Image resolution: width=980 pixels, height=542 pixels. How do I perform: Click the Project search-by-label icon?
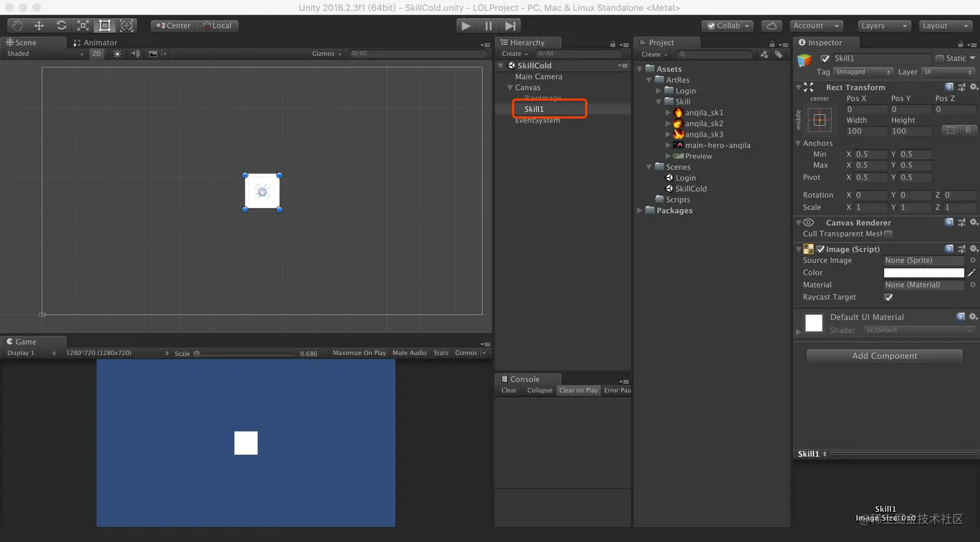[x=779, y=54]
